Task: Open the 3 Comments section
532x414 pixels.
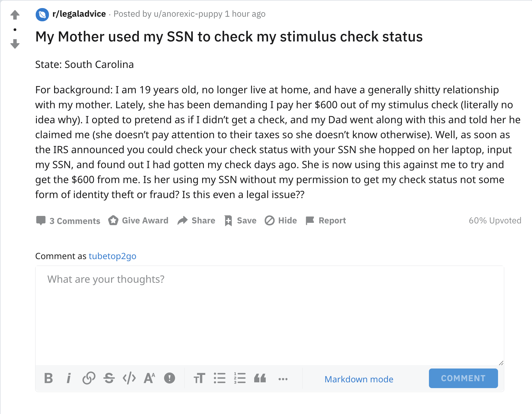Action: click(x=68, y=221)
